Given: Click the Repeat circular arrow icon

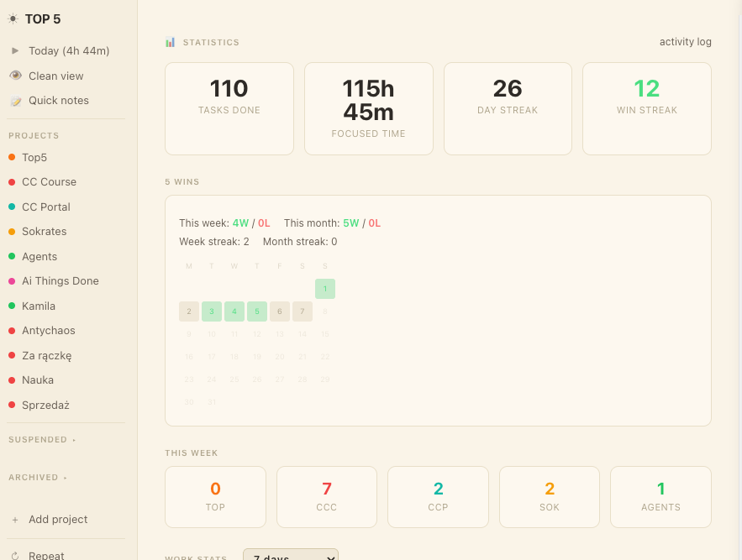Looking at the screenshot, I should tap(15, 555).
